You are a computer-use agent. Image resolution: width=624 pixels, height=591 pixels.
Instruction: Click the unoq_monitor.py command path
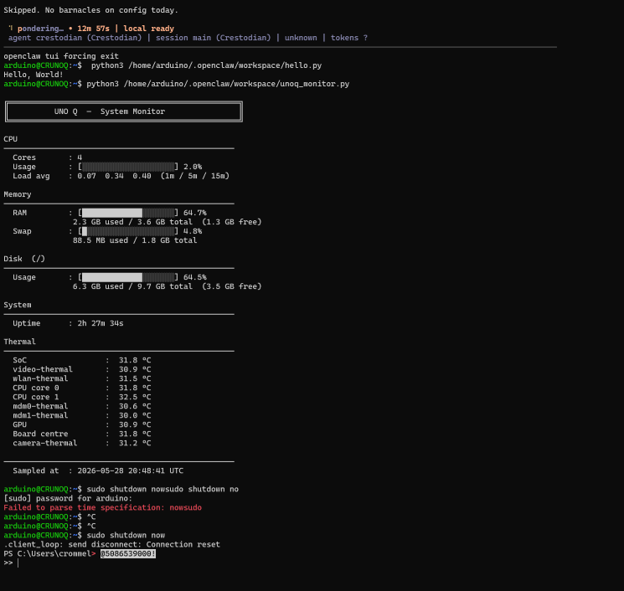click(236, 84)
